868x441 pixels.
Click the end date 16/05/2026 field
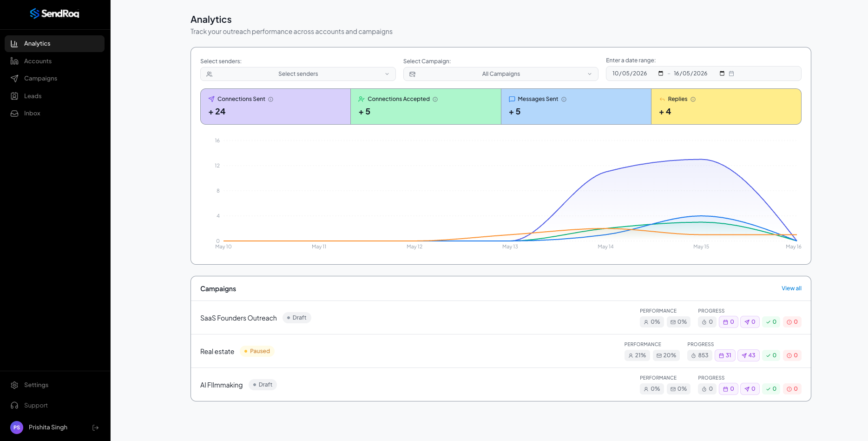click(690, 73)
